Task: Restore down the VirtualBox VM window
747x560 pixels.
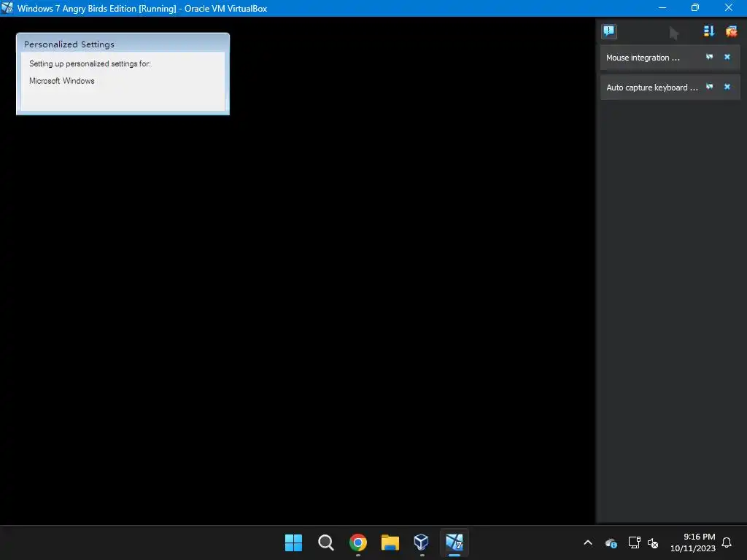Action: [x=695, y=8]
